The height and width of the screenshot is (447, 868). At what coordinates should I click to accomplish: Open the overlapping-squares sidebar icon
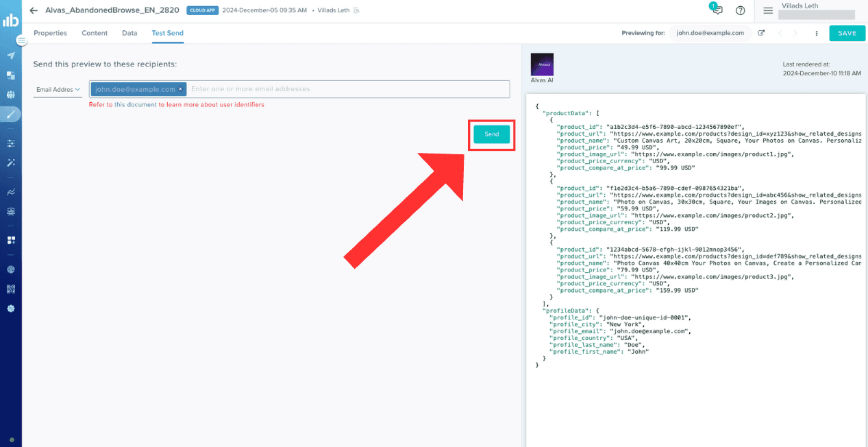10,75
